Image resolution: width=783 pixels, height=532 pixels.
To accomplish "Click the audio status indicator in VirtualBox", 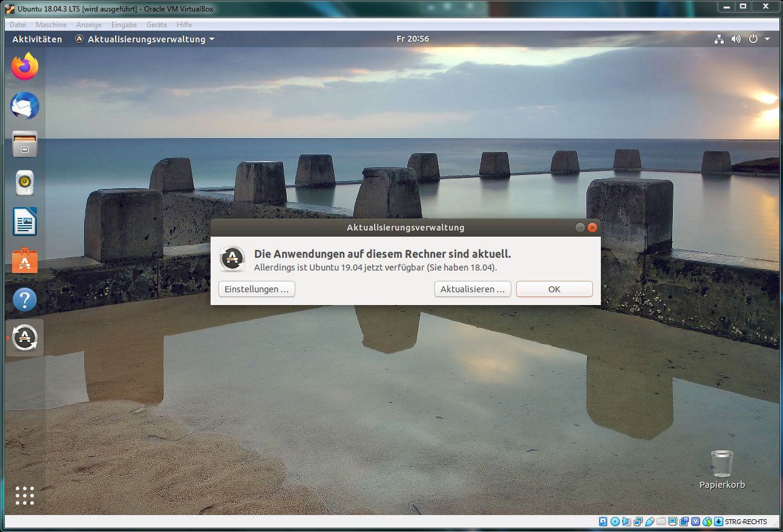I will [626, 522].
